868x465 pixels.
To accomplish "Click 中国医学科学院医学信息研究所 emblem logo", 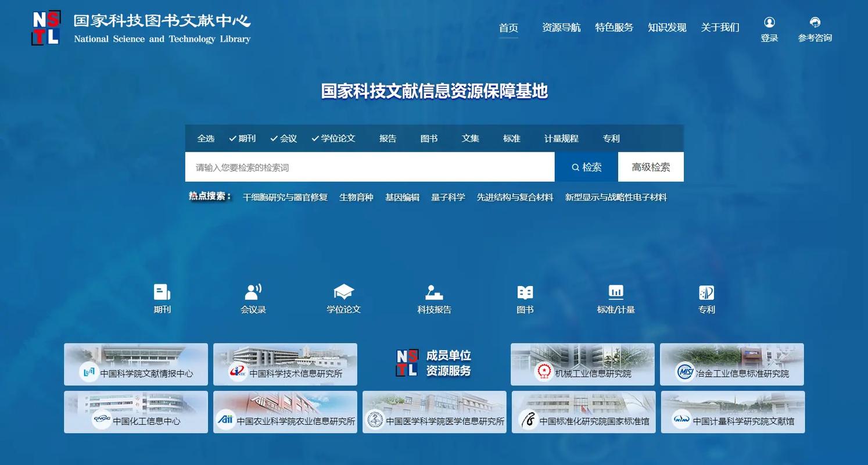I will (x=375, y=420).
